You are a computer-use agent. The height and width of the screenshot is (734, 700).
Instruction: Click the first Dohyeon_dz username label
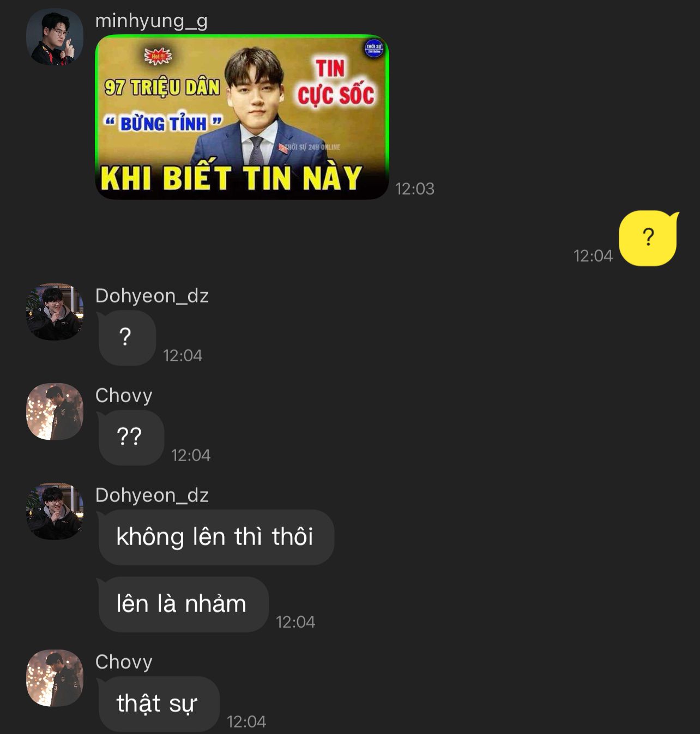click(x=152, y=296)
